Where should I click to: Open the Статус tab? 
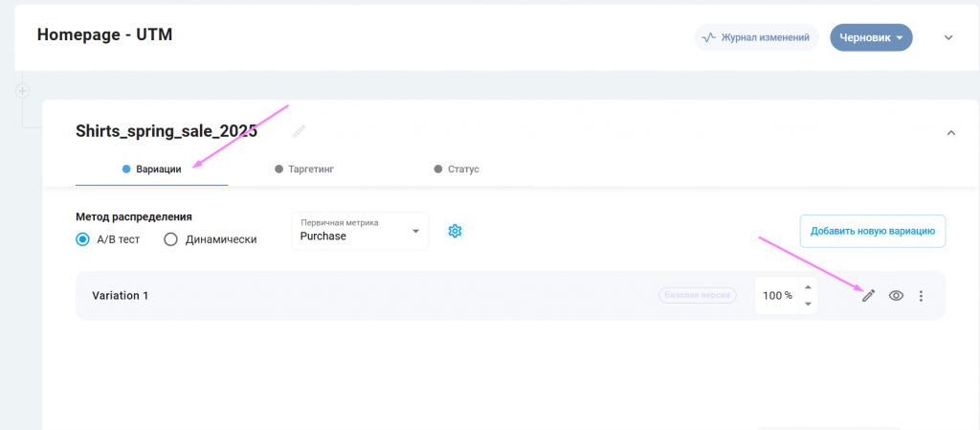[x=457, y=169]
